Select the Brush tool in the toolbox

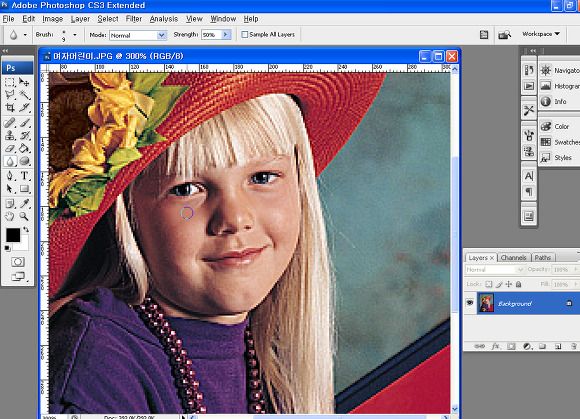(24, 122)
